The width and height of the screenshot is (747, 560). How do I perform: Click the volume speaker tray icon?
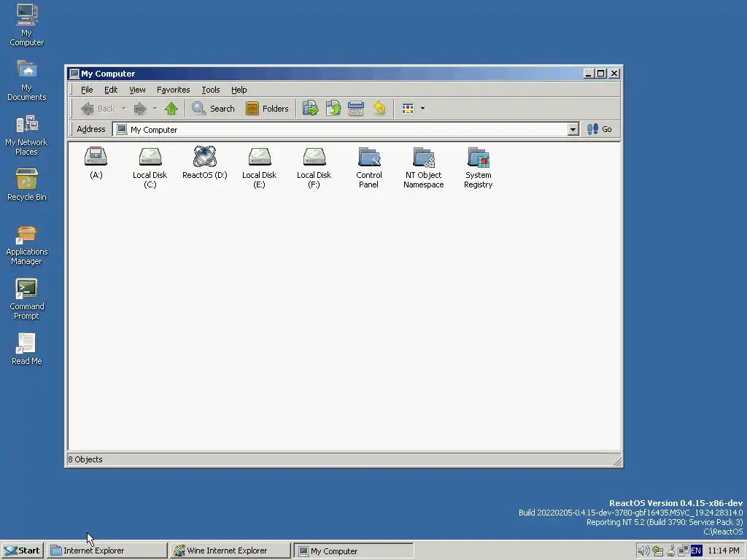(643, 551)
